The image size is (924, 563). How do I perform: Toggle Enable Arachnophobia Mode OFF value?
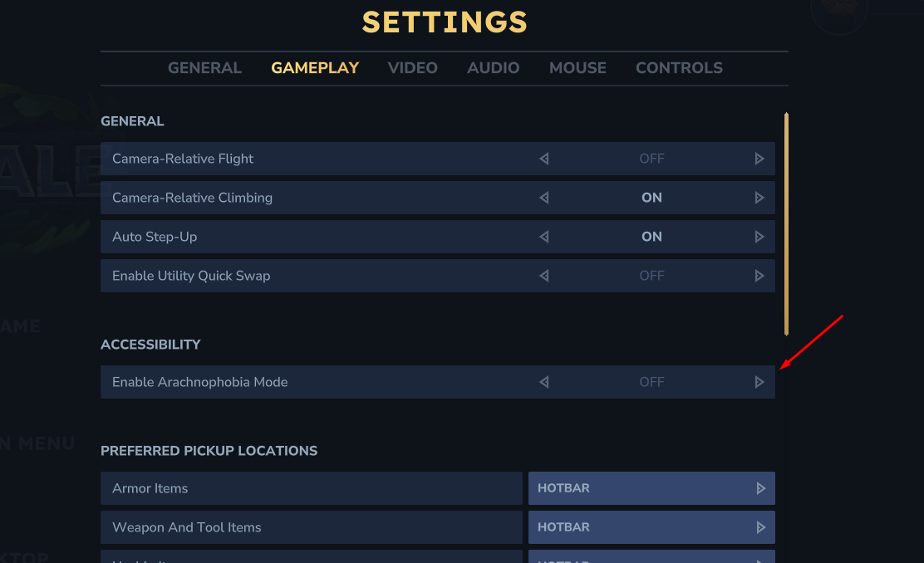[x=651, y=382]
